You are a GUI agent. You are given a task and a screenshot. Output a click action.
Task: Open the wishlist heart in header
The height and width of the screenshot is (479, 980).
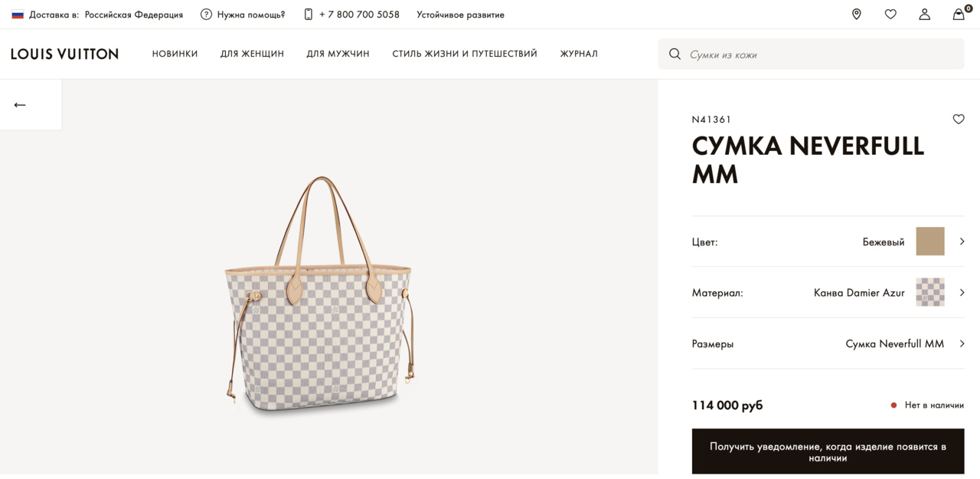click(890, 15)
